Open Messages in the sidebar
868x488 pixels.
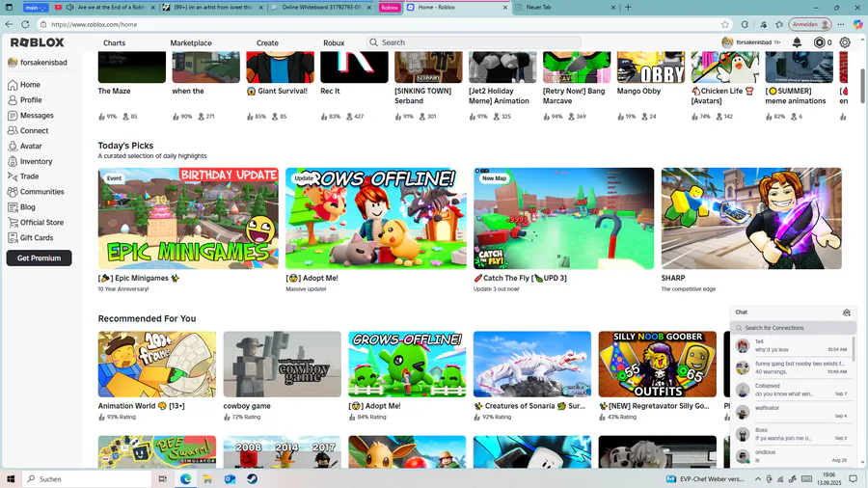pyautogui.click(x=31, y=115)
